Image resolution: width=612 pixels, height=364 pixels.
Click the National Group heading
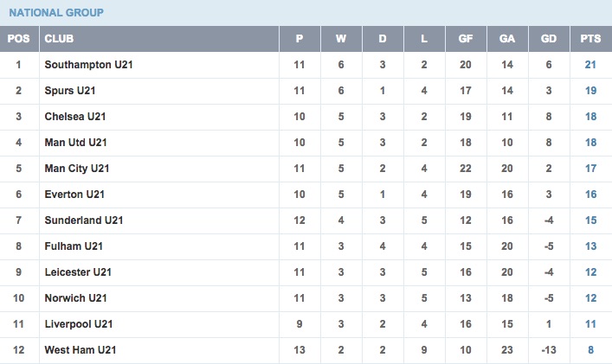56,12
